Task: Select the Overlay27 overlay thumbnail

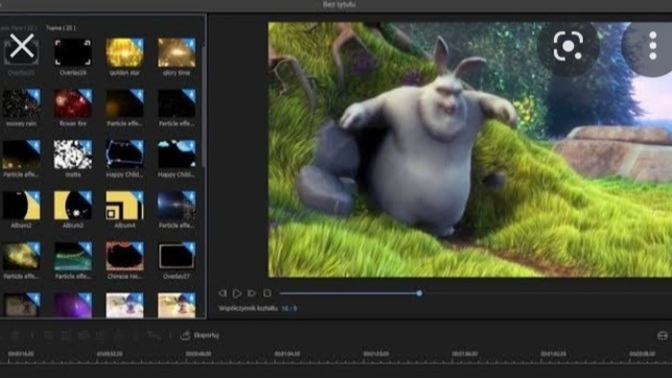Action: point(177,256)
